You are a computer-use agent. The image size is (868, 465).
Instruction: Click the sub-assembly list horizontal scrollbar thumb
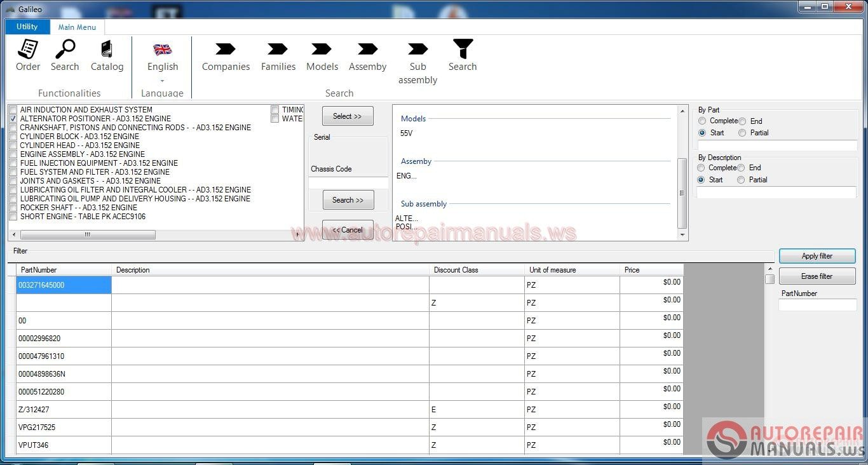pyautogui.click(x=87, y=235)
